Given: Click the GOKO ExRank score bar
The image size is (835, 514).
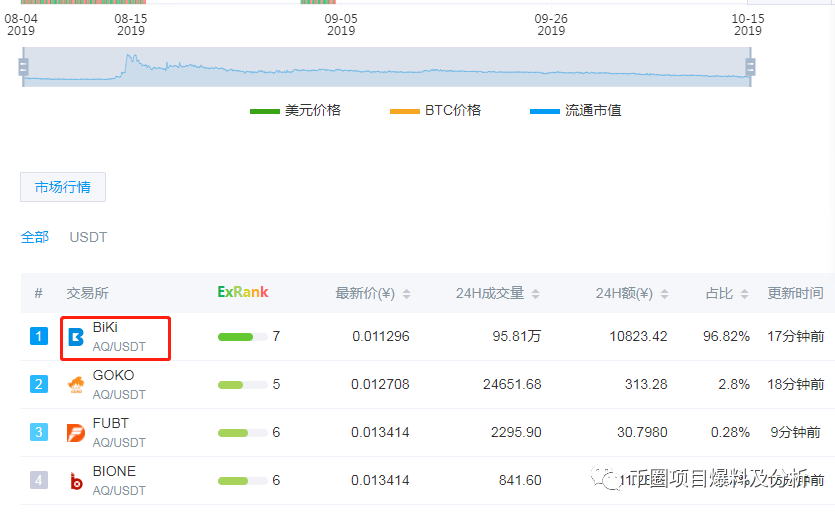Looking at the screenshot, I should tap(242, 385).
